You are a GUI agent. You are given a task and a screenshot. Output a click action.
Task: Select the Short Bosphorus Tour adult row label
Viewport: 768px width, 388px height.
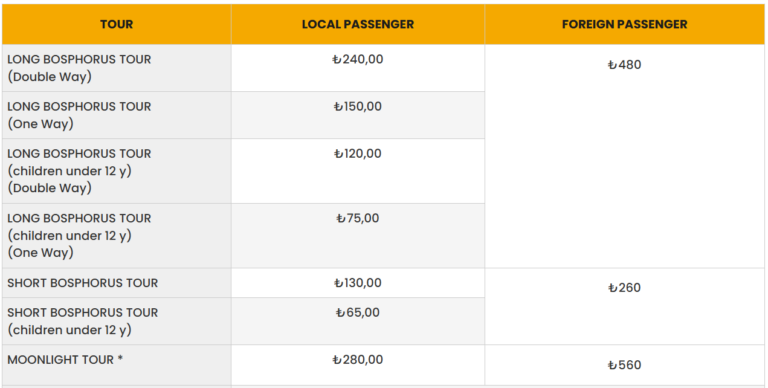coord(117,283)
